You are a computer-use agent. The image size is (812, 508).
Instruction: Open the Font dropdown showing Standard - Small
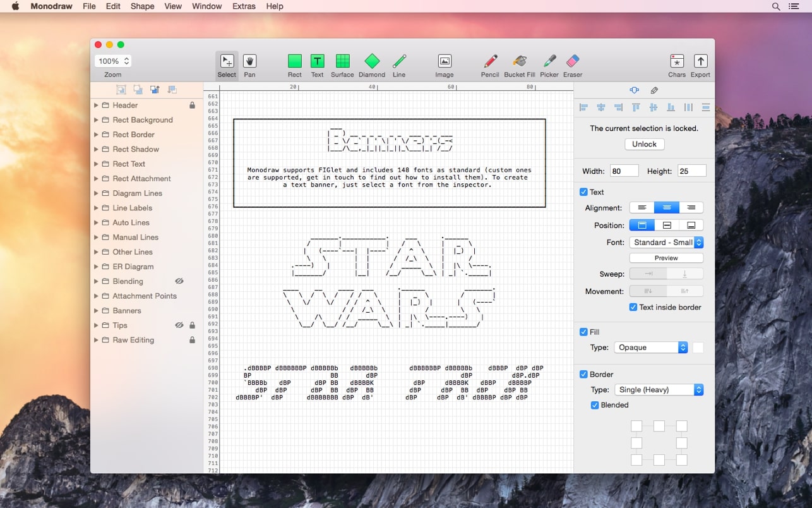coord(666,242)
